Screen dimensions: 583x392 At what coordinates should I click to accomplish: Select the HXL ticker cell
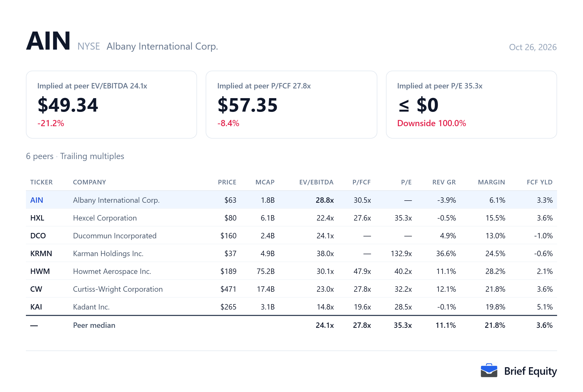click(37, 218)
